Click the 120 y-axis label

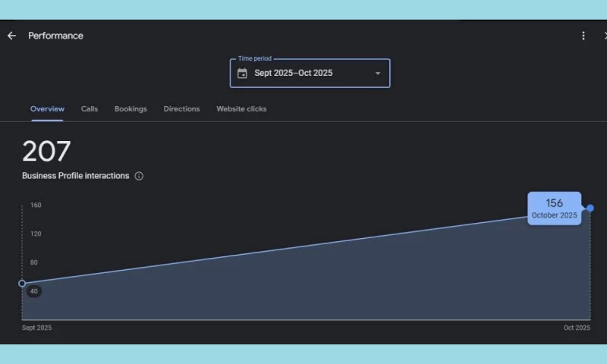pos(36,234)
